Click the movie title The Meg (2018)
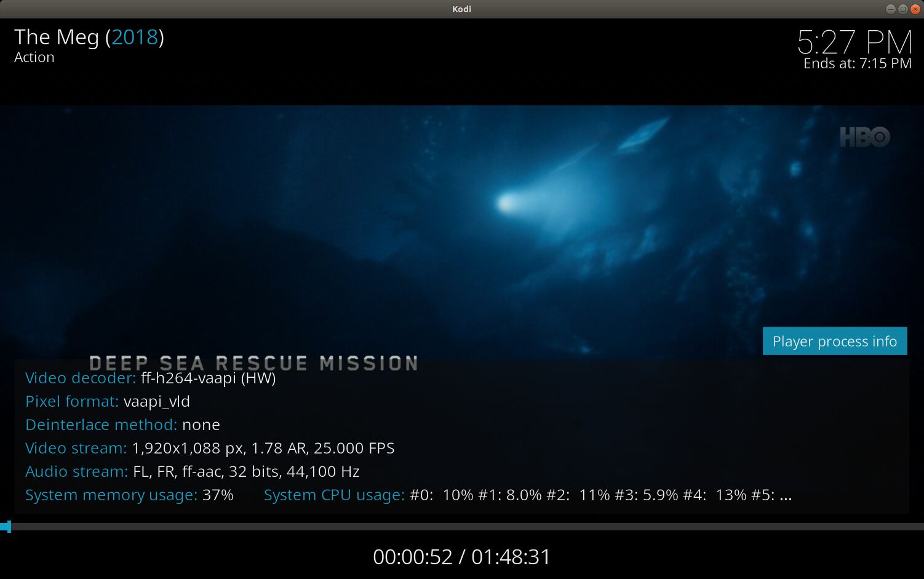The width and height of the screenshot is (924, 579). (x=89, y=38)
